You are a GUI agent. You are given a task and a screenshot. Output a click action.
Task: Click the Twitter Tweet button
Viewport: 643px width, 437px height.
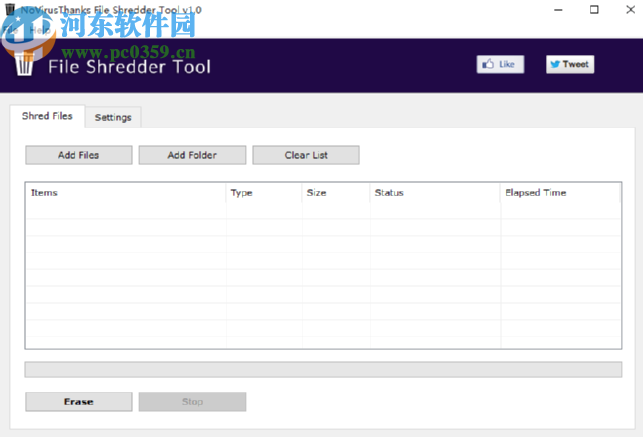pyautogui.click(x=570, y=64)
